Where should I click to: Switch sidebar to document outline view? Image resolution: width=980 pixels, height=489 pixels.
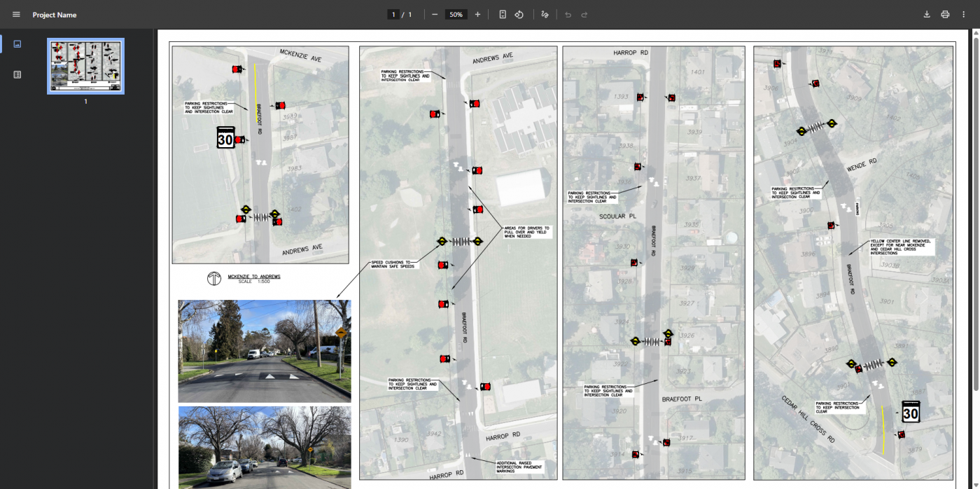17,74
